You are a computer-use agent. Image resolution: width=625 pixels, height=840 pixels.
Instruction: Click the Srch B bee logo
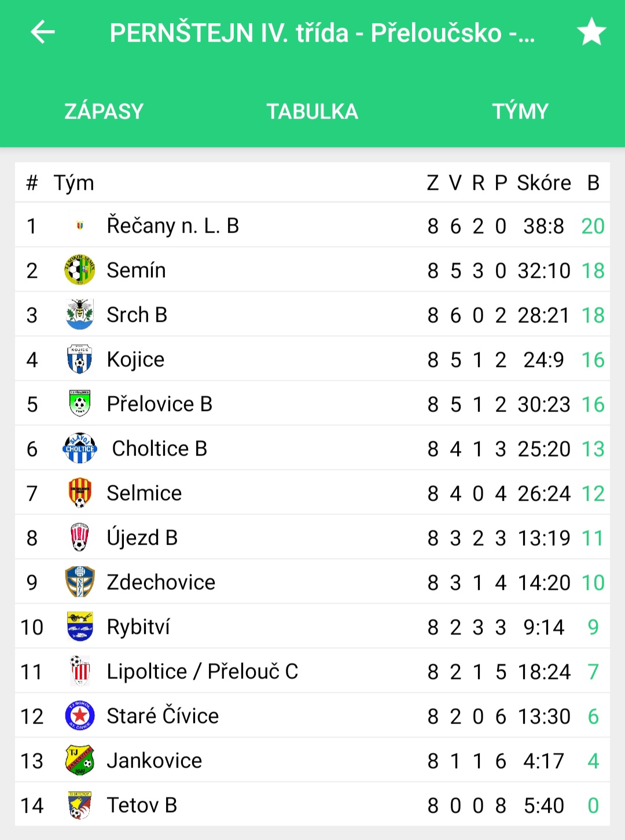80,314
